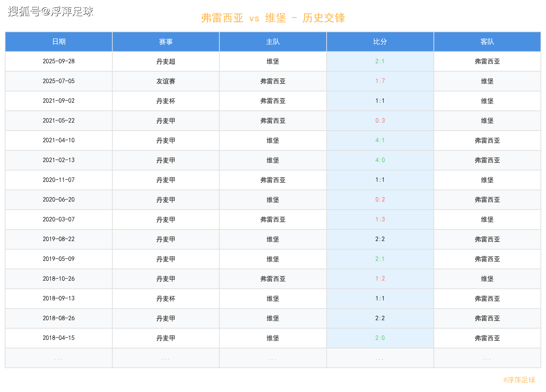
Task: Click the 主队 column header
Action: (273, 42)
